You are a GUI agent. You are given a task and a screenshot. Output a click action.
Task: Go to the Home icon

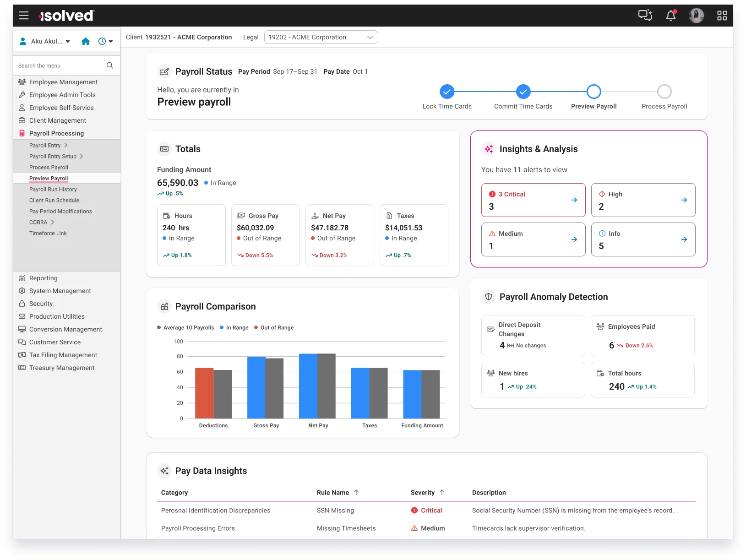(86, 41)
